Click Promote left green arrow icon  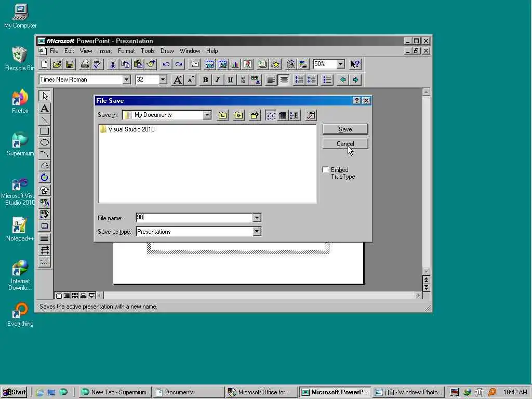point(343,79)
